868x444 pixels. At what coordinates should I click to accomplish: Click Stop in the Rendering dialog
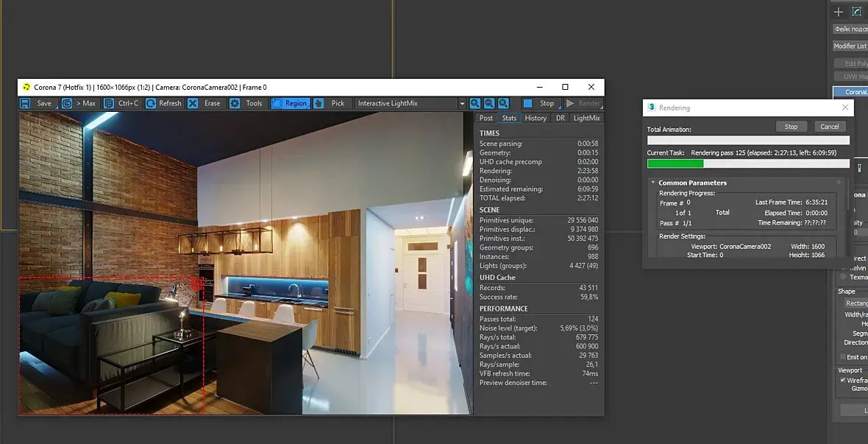[x=791, y=127]
